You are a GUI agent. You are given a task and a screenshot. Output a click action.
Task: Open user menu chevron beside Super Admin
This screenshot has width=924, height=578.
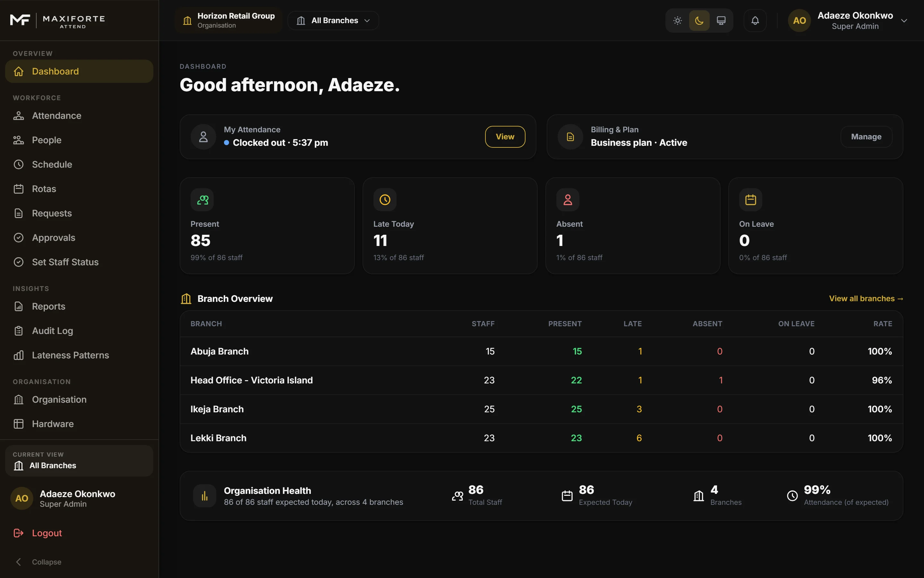[904, 21]
